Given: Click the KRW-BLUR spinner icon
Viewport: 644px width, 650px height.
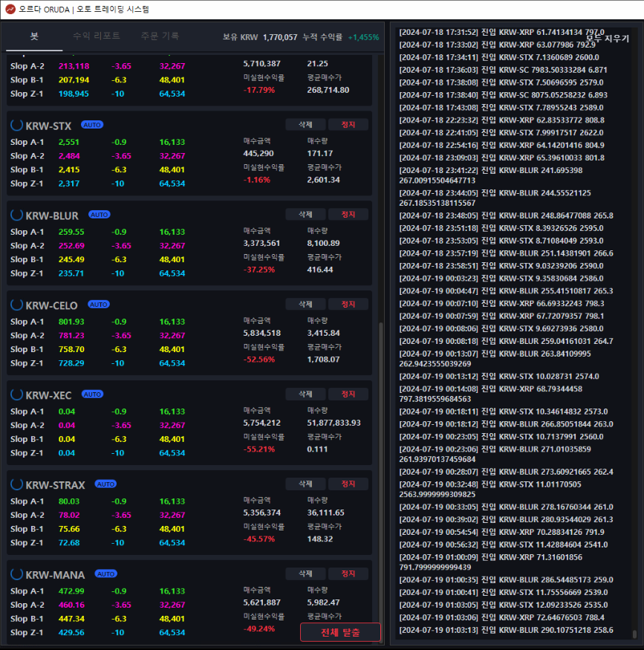Looking at the screenshot, I should click(x=16, y=215).
